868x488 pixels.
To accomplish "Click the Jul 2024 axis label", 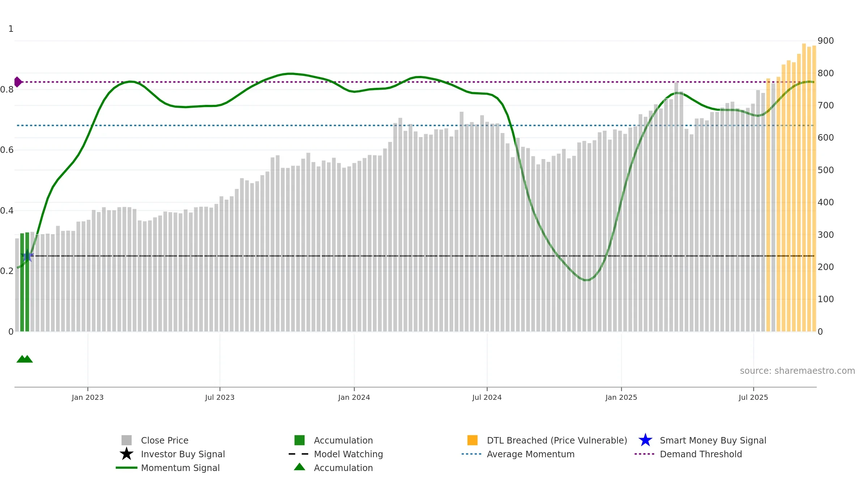I will pyautogui.click(x=487, y=397).
